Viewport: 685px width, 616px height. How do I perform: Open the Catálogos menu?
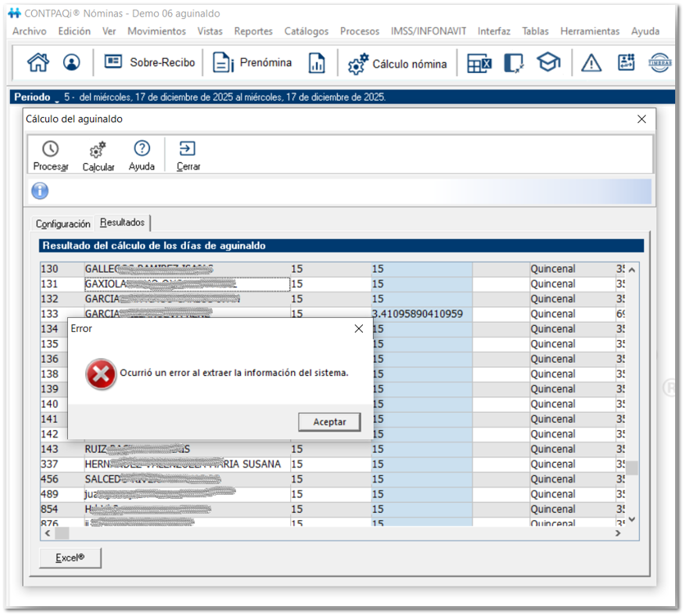[x=306, y=31]
